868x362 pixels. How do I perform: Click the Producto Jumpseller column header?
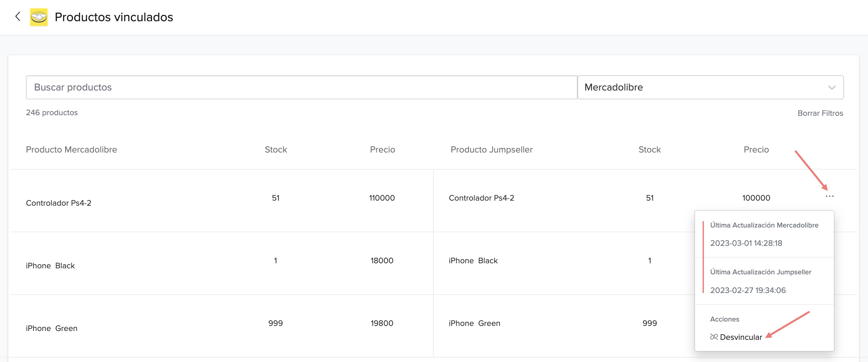491,149
